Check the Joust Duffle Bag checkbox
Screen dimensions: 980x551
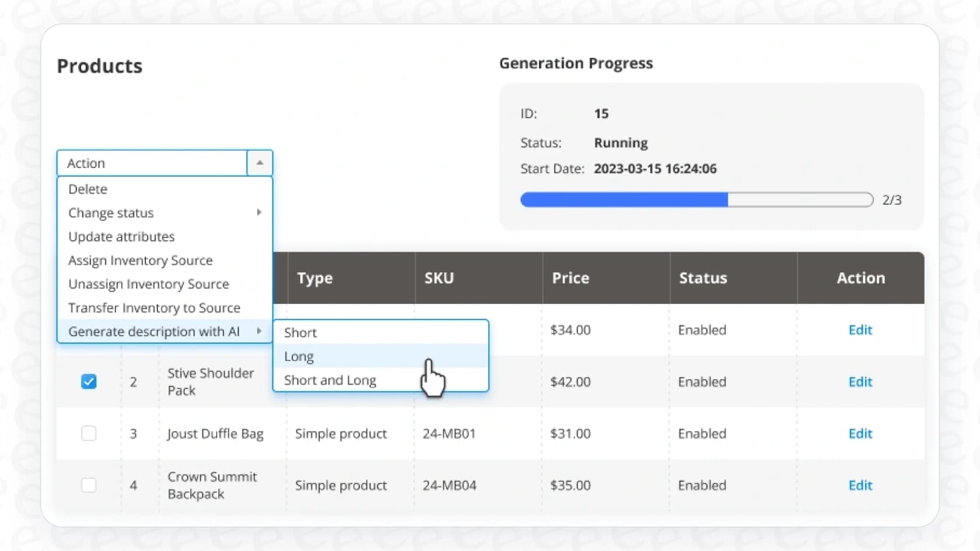click(89, 433)
